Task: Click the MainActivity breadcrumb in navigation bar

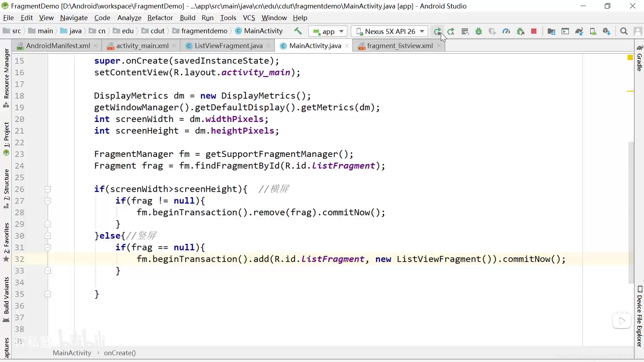Action: (259, 31)
